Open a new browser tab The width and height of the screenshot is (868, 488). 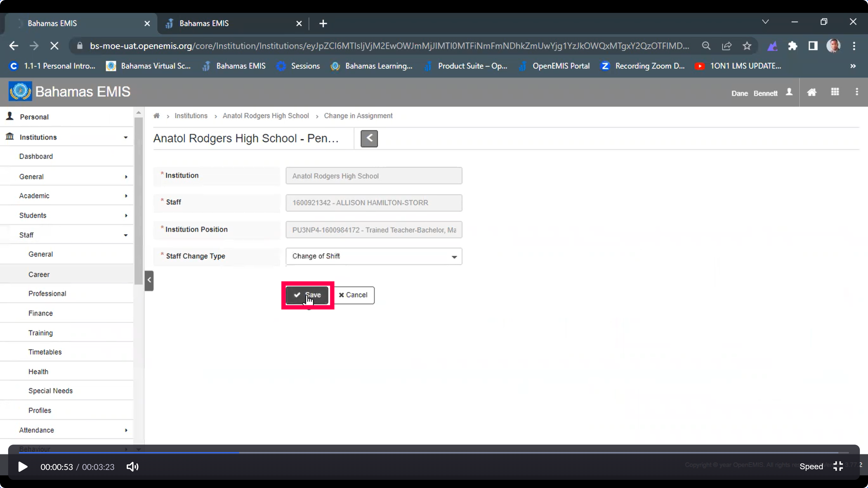(x=323, y=23)
